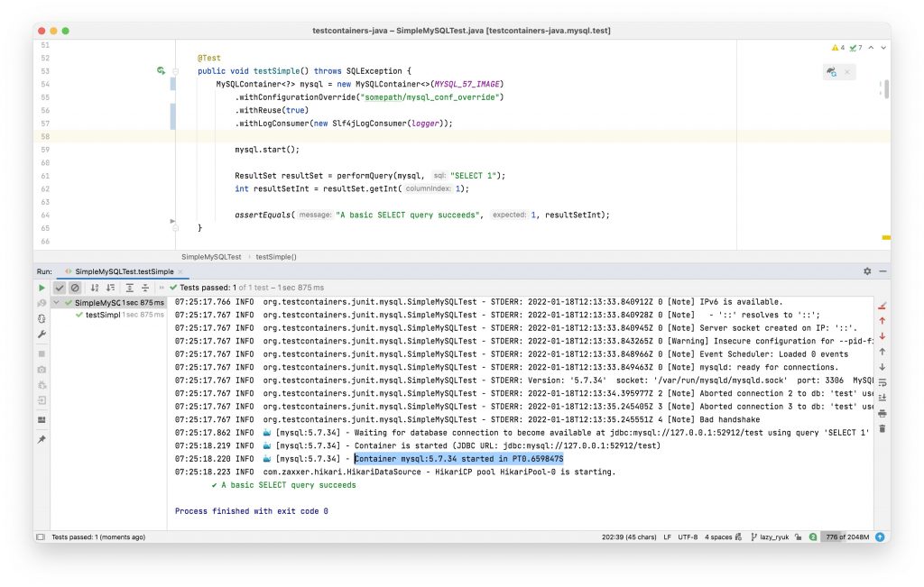Viewport: 924px width, 587px height.
Task: Clear console output with trash icon
Action: pos(882,428)
